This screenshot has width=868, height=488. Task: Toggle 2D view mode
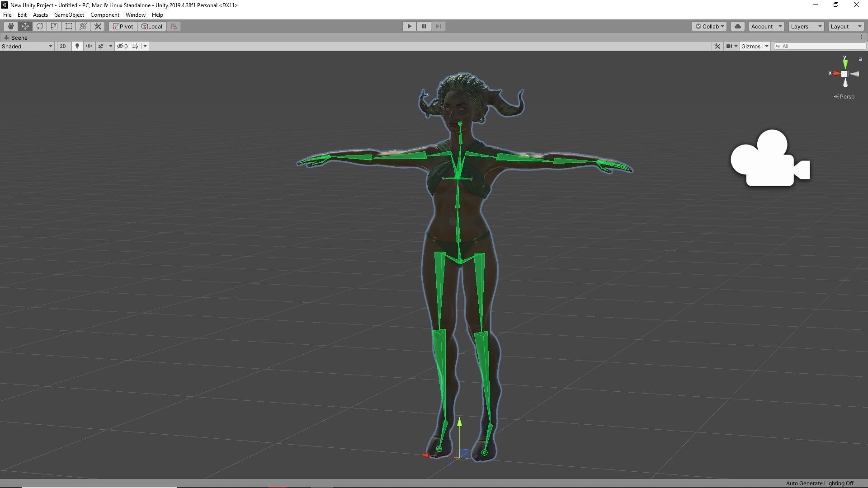pyautogui.click(x=63, y=46)
